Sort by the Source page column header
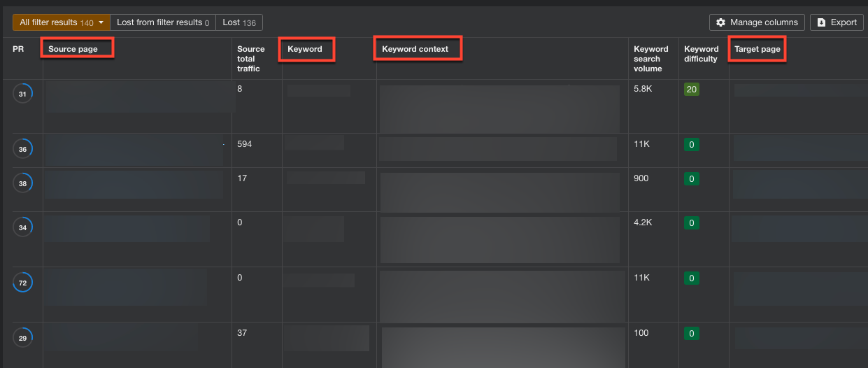The height and width of the screenshot is (368, 868). click(73, 49)
